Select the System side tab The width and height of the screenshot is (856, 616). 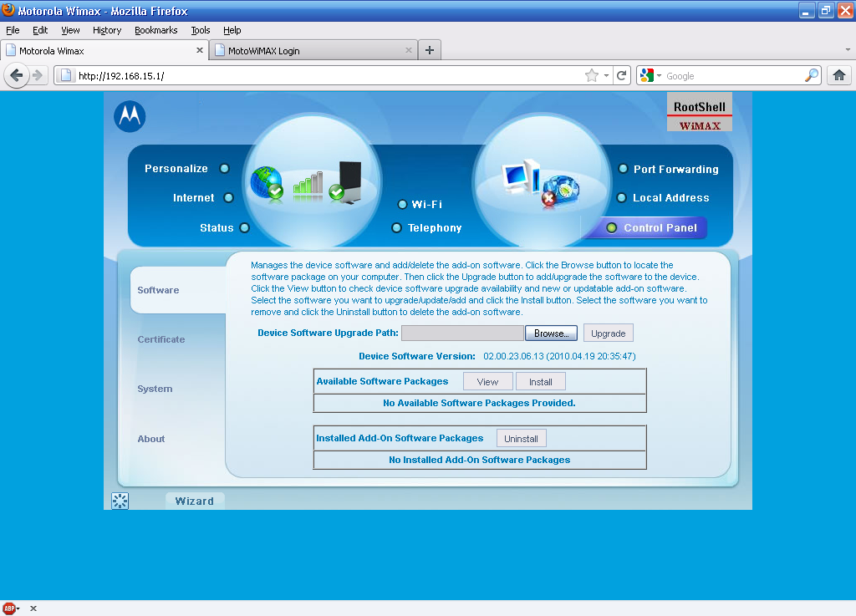click(155, 389)
